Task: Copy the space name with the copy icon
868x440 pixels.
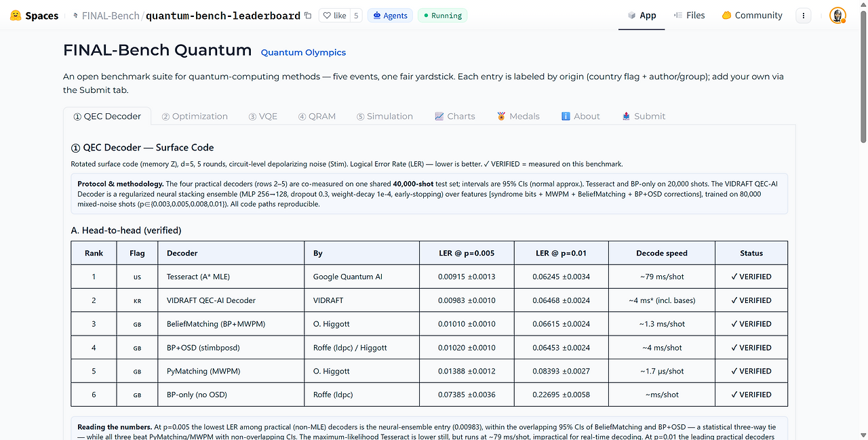Action: click(x=308, y=16)
